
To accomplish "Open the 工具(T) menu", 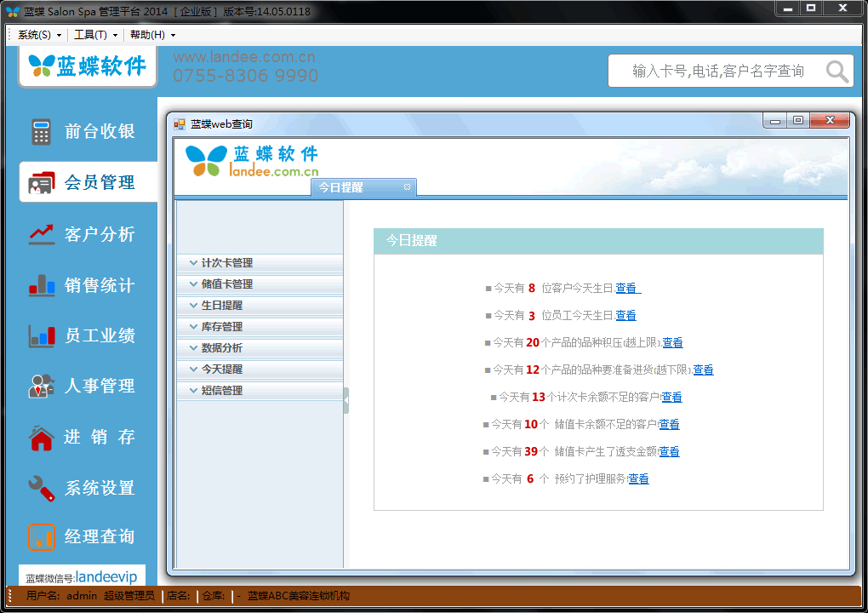I will click(x=96, y=35).
